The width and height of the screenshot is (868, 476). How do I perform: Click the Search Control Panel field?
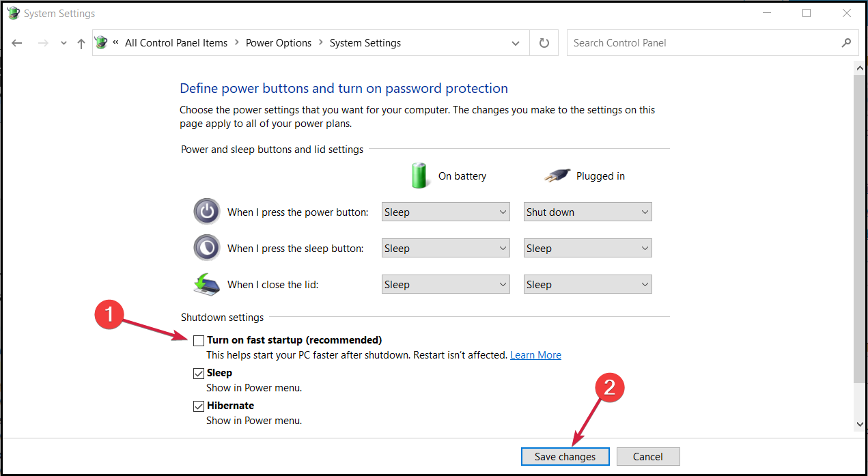703,43
